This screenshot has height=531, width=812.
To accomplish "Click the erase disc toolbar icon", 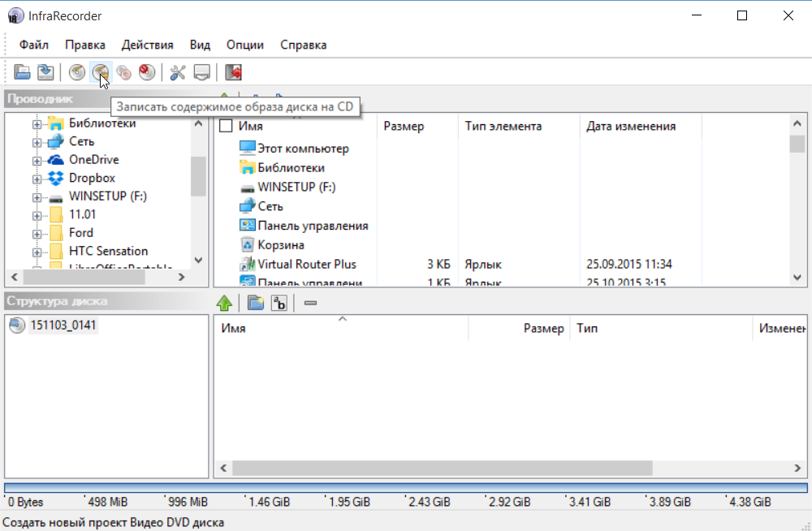I will 147,72.
